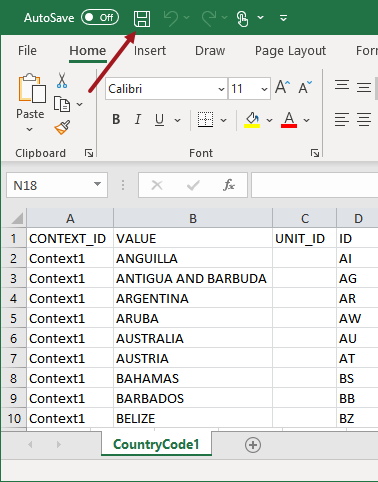Add a new sheet with plus button
This screenshot has height=482, width=378.
[253, 445]
